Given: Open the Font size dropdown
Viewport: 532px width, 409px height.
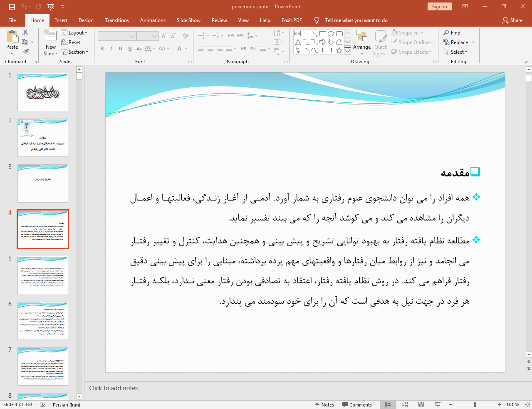Looking at the screenshot, I should [154, 36].
